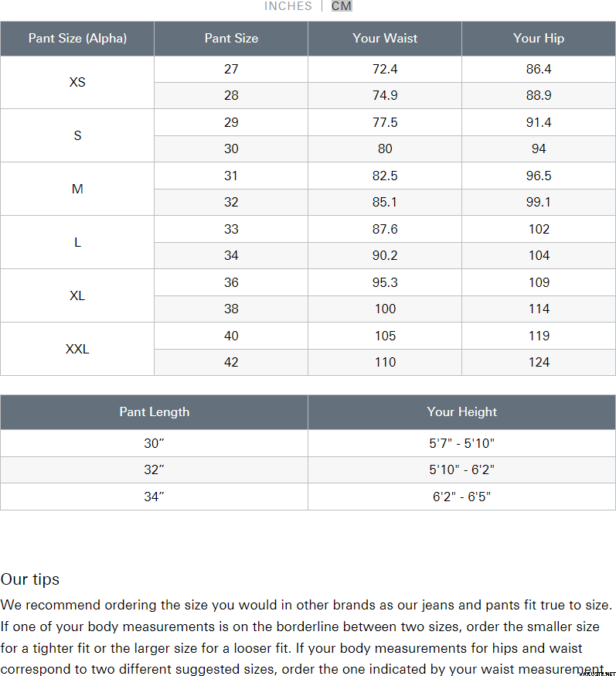Image resolution: width=616 pixels, height=676 pixels.
Task: Click the XXL alpha size cell
Action: click(77, 349)
